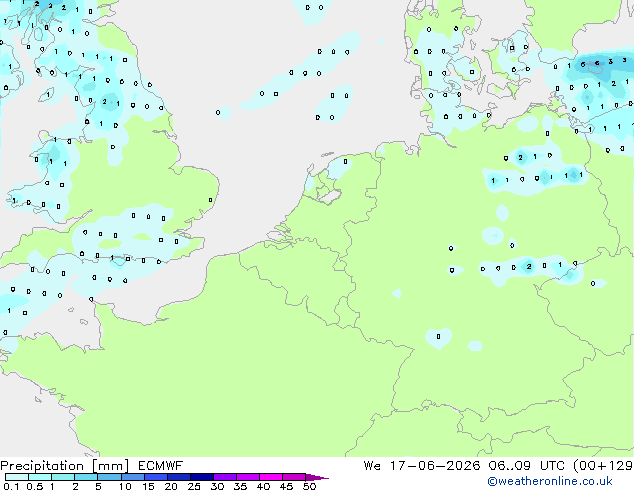Select the '2' precipitation value in northern England
634x490 pixels.
tap(104, 102)
